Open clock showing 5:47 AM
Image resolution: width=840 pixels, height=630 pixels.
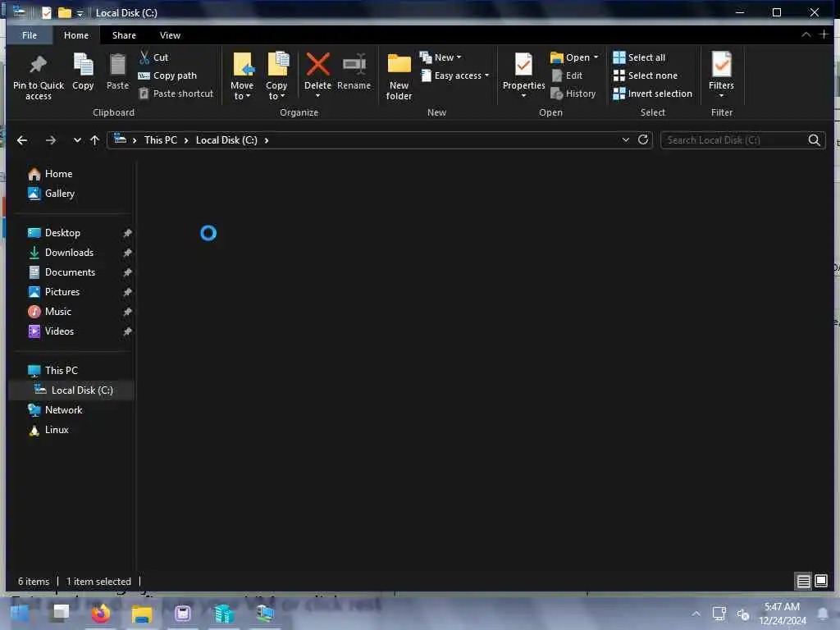tap(782, 614)
